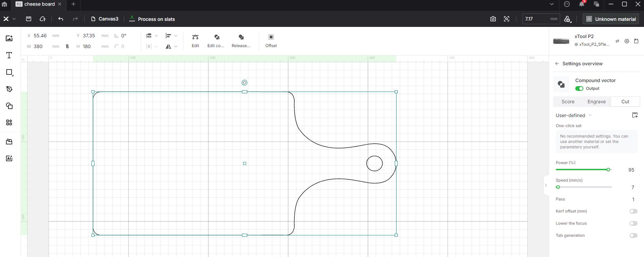The height and width of the screenshot is (257, 644).
Task: Enable the Kerf offset toggle
Action: click(x=633, y=211)
